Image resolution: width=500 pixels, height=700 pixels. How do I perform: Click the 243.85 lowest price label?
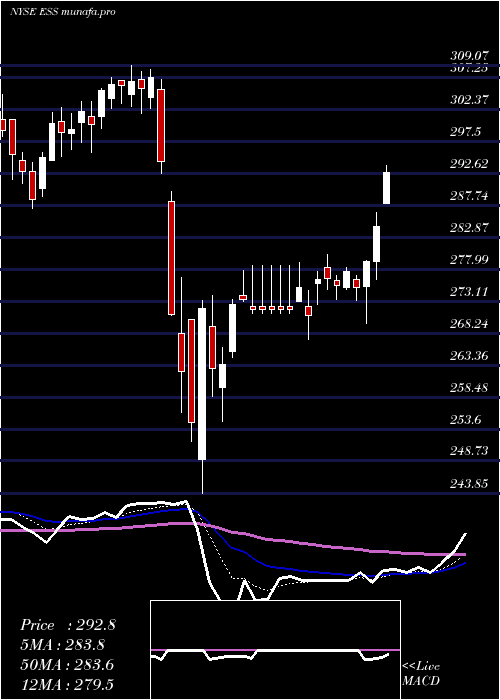[469, 483]
